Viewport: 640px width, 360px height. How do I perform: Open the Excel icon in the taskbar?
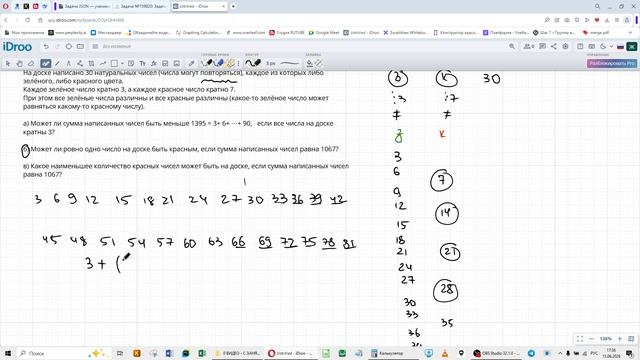coord(202,353)
